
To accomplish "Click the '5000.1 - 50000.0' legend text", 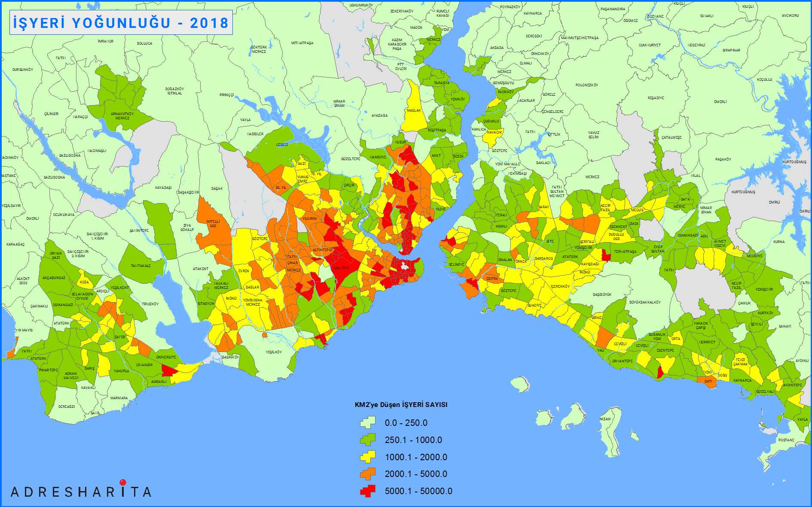I will click(x=418, y=491).
